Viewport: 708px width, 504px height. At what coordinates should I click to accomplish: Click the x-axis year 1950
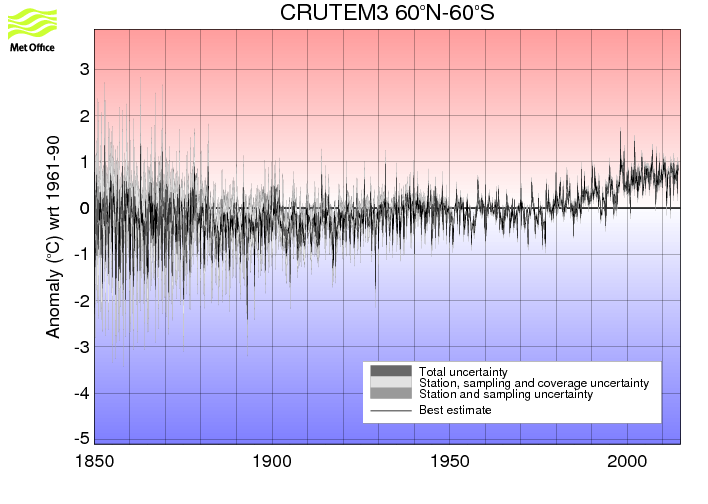pyautogui.click(x=450, y=462)
